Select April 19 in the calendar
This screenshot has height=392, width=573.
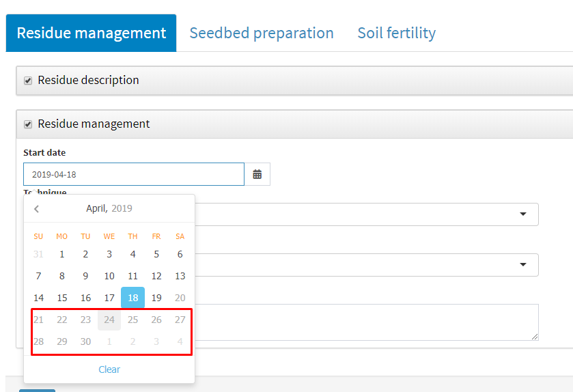(156, 298)
